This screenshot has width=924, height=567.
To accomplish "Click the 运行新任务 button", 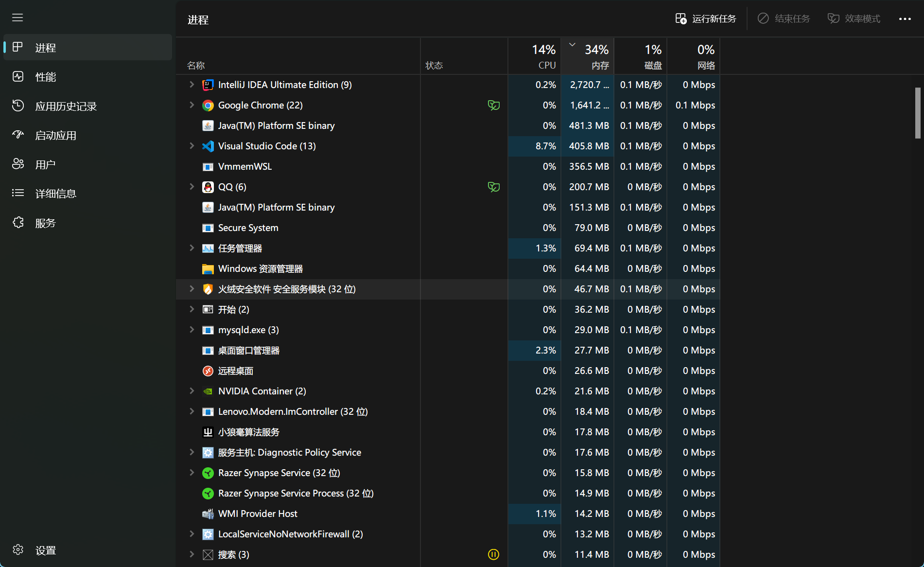I will [x=706, y=19].
